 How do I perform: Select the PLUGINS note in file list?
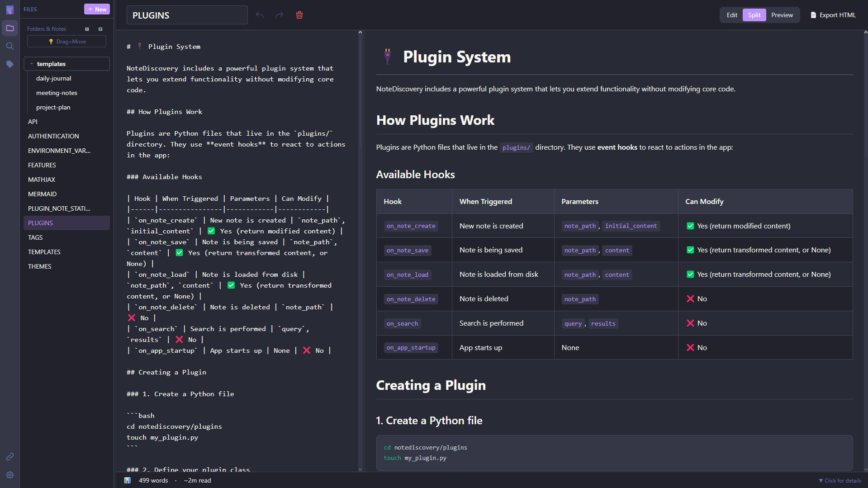(66, 223)
